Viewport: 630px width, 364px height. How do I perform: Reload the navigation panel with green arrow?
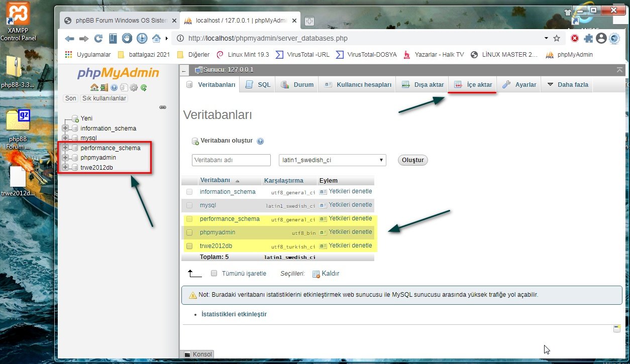click(x=144, y=87)
